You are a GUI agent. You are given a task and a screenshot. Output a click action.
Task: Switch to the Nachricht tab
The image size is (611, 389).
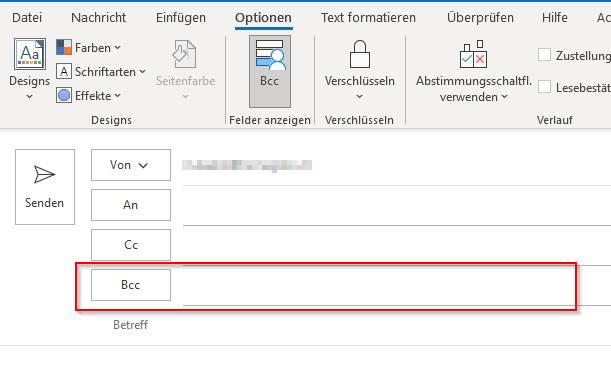tap(99, 18)
